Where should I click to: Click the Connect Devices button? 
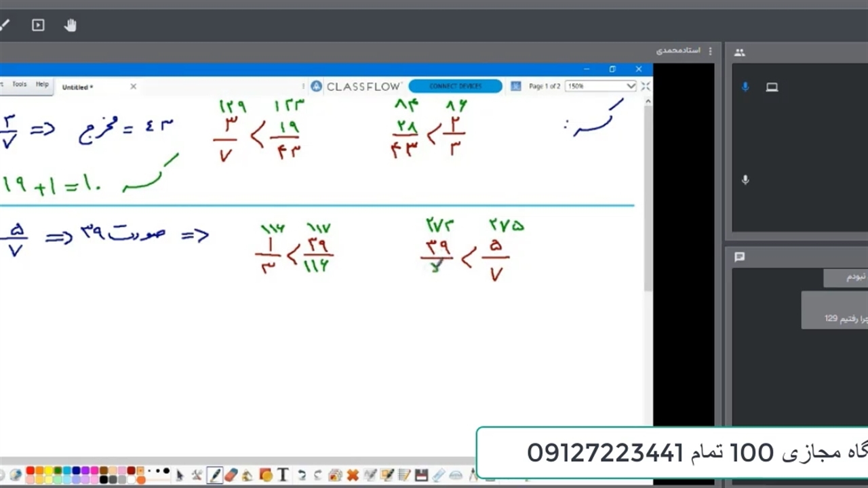pyautogui.click(x=455, y=86)
